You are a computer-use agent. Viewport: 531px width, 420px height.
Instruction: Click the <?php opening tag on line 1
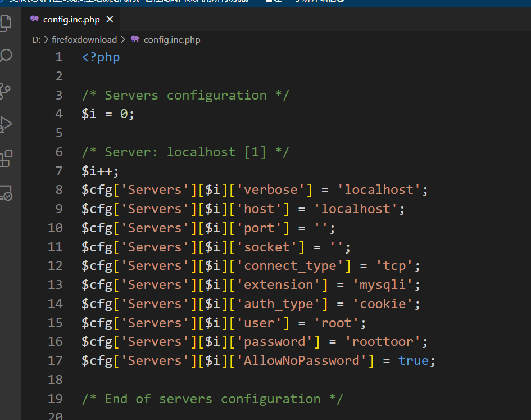(x=101, y=57)
